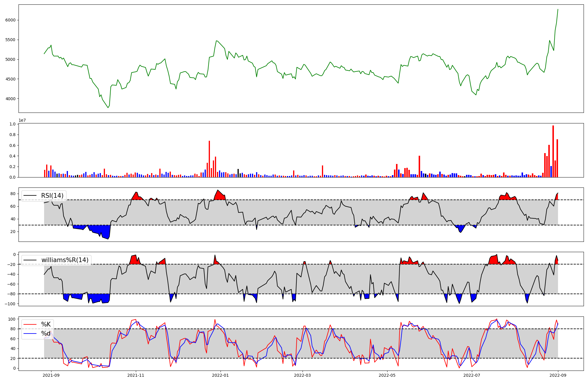
Task: Click the 1e7 volume scale label
Action: (22, 120)
